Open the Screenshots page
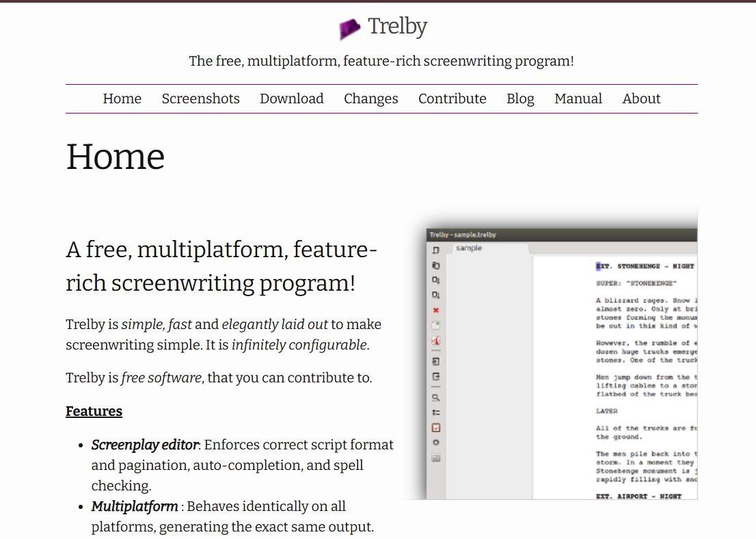Viewport: 756px width, 539px height. 200,99
